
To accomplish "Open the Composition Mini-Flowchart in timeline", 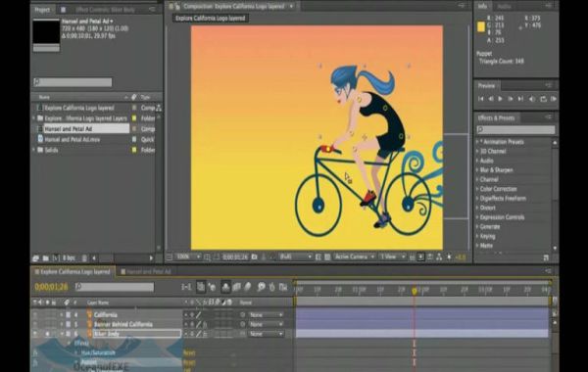I will point(186,287).
